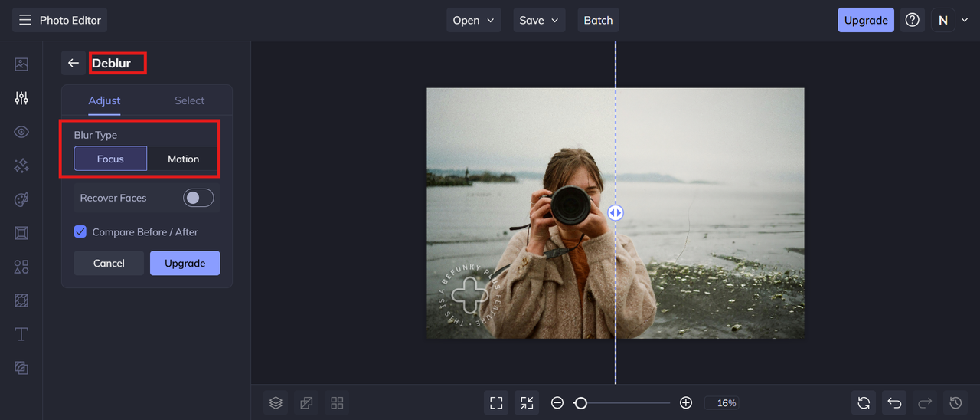Zoom out with the minus icon

click(x=557, y=402)
